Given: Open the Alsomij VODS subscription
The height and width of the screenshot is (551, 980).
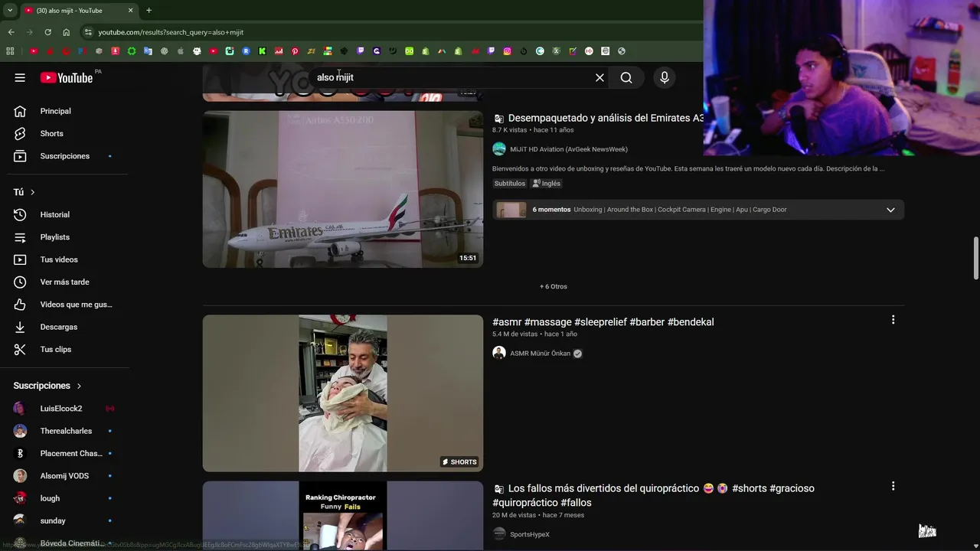Looking at the screenshot, I should 65,476.
